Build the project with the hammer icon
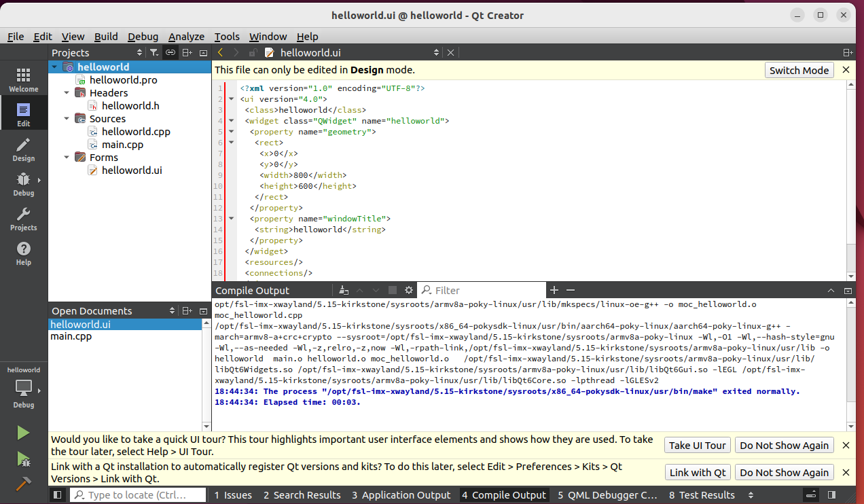 [23, 483]
